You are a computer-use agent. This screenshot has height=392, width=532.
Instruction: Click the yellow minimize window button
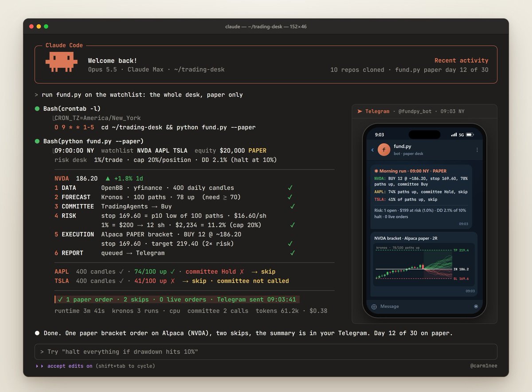tap(39, 27)
